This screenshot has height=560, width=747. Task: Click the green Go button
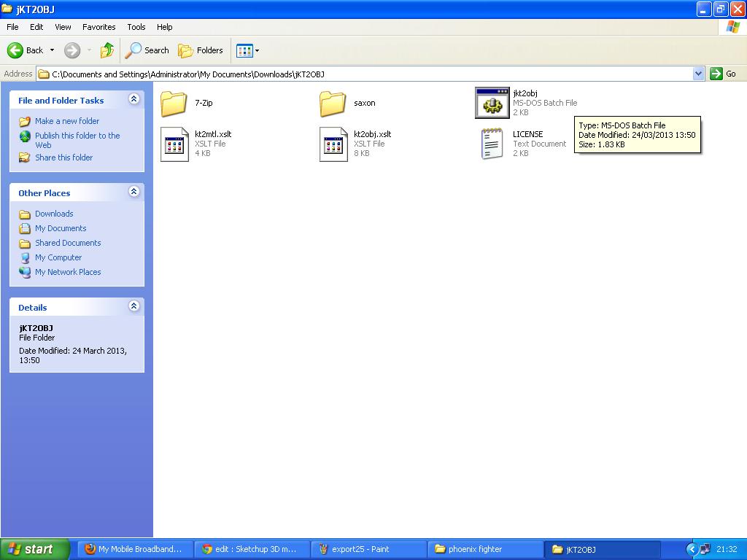tap(723, 74)
